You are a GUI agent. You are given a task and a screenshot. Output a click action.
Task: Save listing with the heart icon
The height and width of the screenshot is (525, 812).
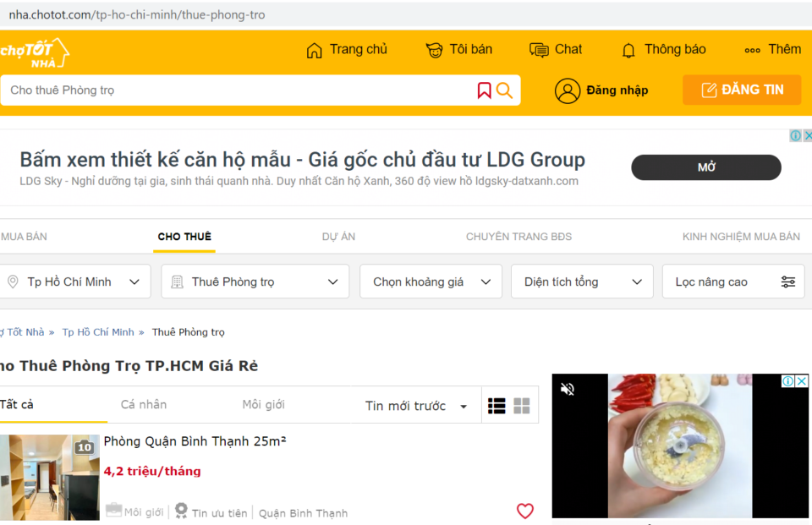coord(525,511)
